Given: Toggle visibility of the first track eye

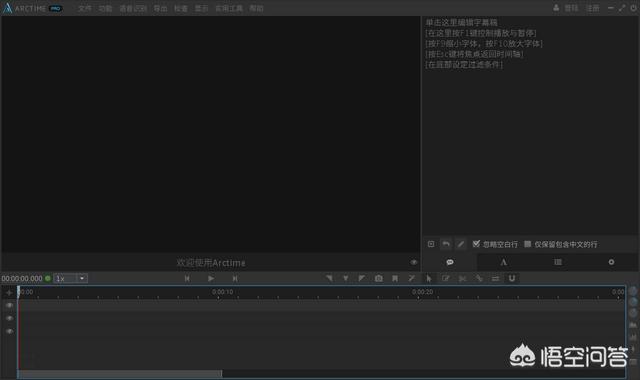Looking at the screenshot, I should pyautogui.click(x=9, y=305).
